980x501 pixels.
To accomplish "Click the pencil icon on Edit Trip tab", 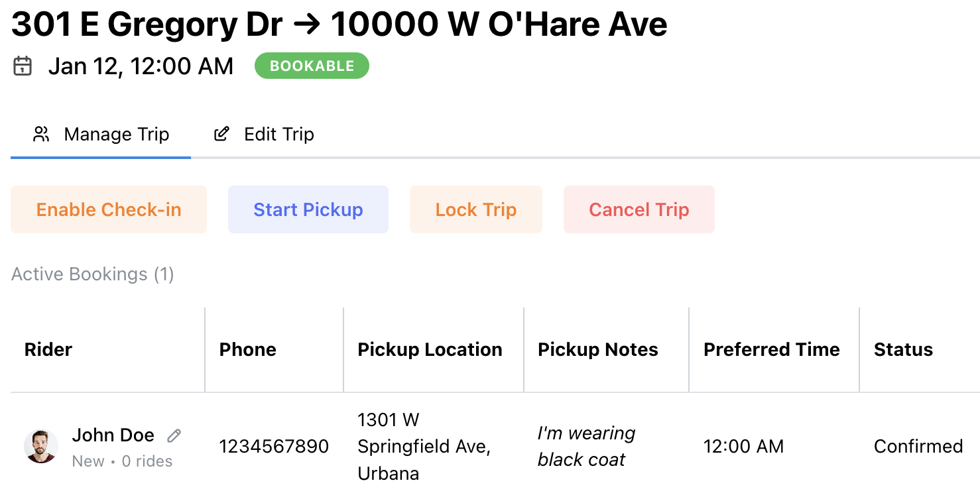I will tap(221, 134).
